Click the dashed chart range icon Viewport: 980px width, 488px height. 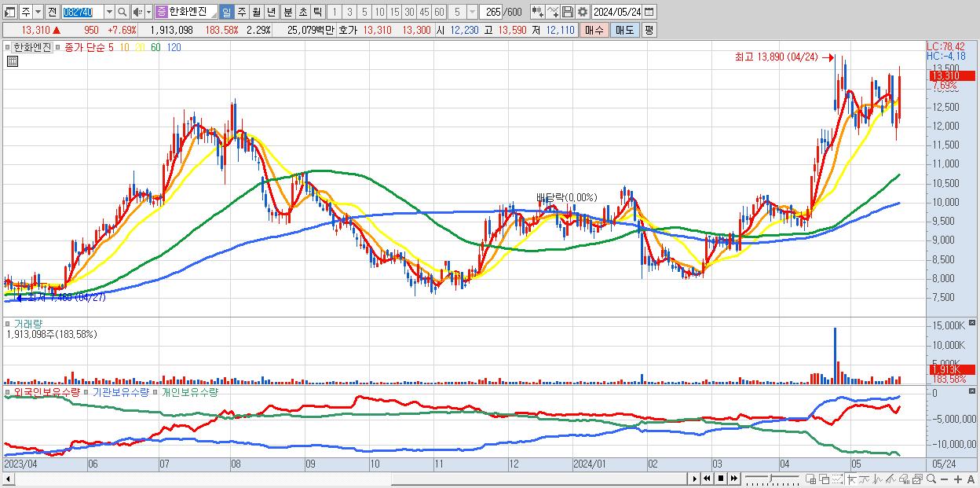point(837,479)
